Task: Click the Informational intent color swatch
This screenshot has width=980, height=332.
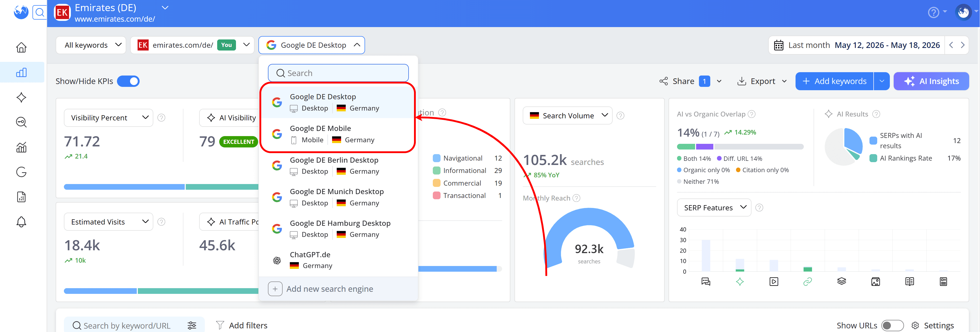Action: coord(436,171)
